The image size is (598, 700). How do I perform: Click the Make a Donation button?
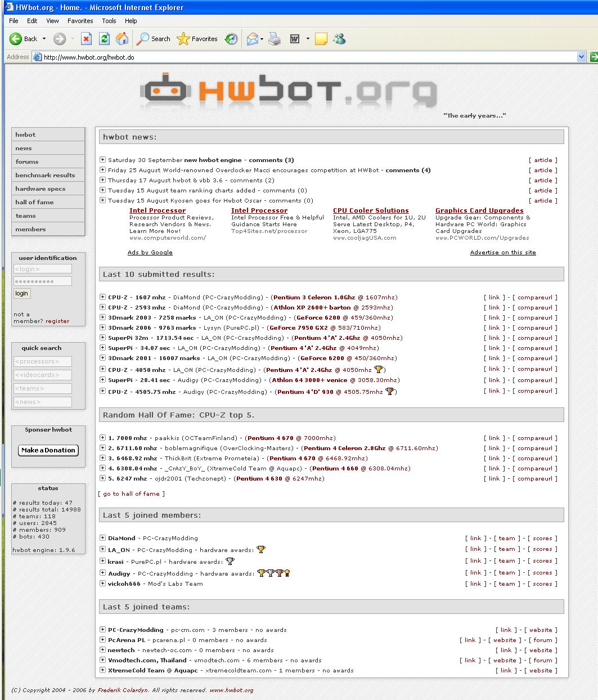click(x=48, y=450)
